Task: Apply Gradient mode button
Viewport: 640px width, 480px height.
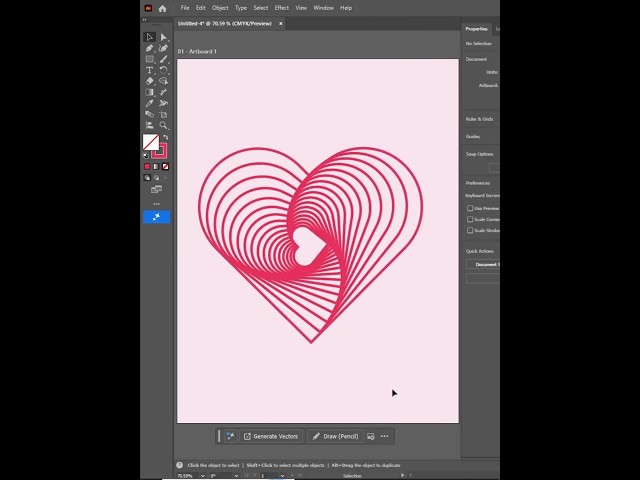Action: pyautogui.click(x=156, y=167)
